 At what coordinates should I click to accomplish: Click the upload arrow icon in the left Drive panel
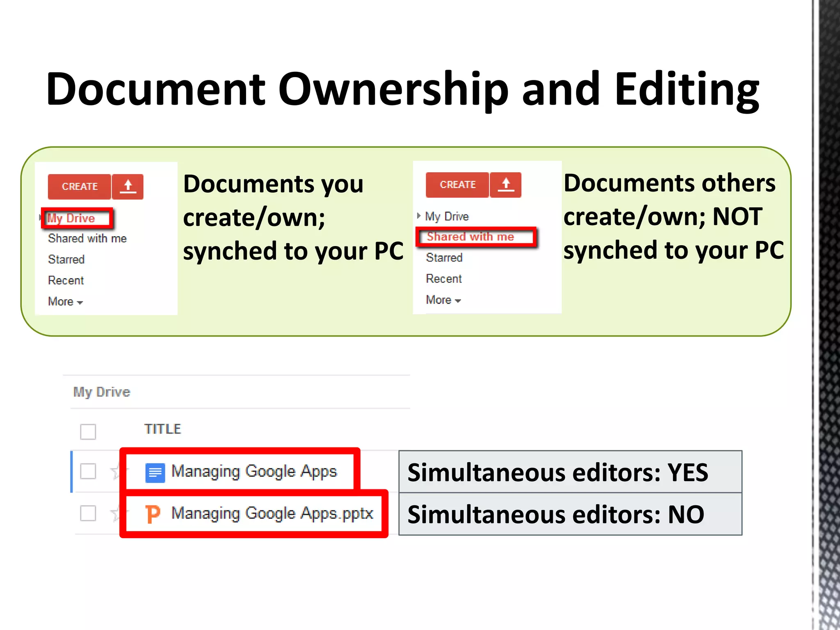pos(128,187)
